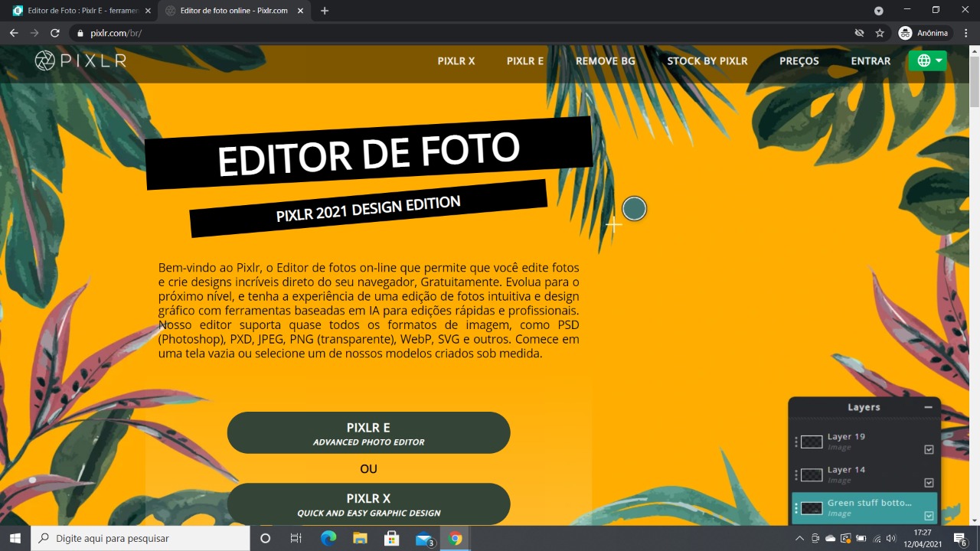Open Cortana circle icon on taskbar

pos(265,538)
